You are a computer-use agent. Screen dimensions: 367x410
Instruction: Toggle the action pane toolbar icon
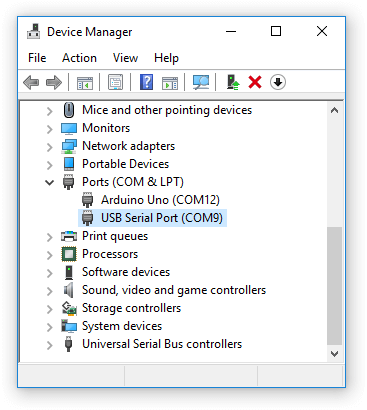(x=170, y=82)
